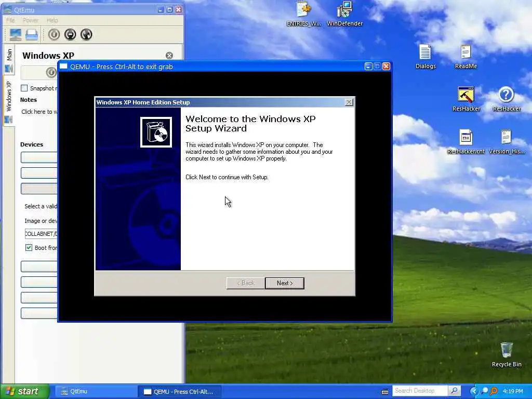Screen dimensions: 532x399
Task: Switch to QtEmu taskbar button
Action: click(95, 392)
